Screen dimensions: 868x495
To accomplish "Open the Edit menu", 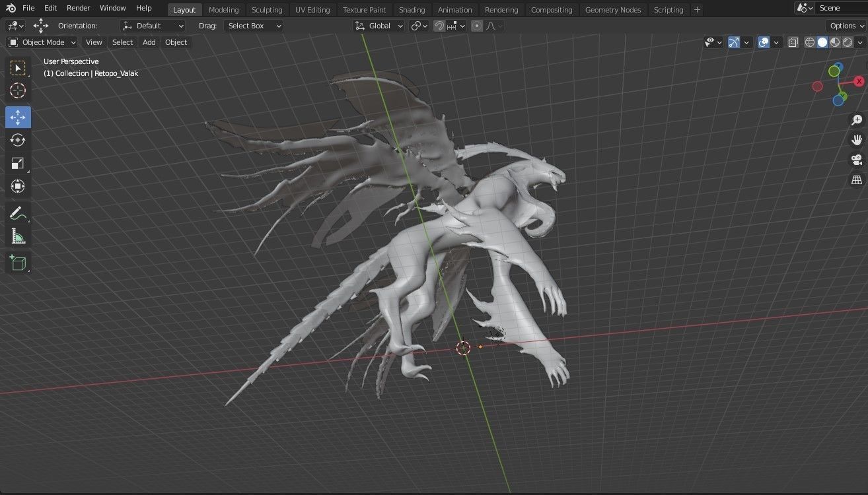I will [50, 8].
